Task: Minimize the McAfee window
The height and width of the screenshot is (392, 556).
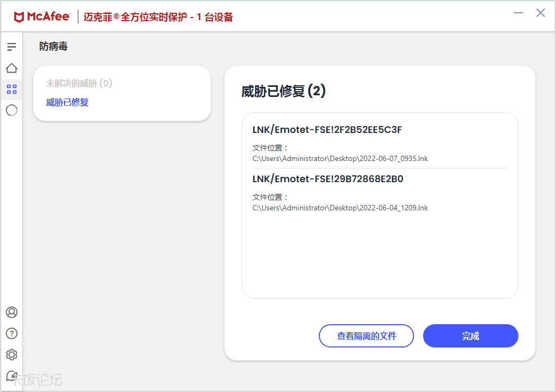Action: (x=518, y=13)
